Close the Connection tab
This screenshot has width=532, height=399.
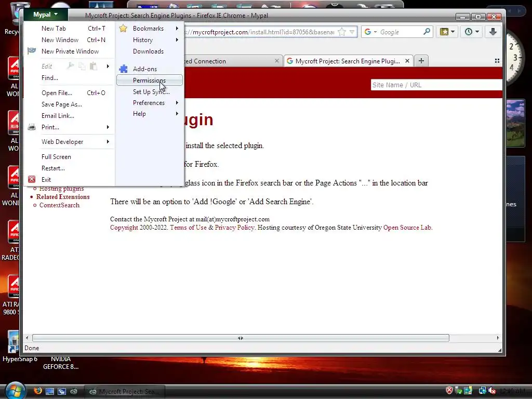tap(276, 61)
